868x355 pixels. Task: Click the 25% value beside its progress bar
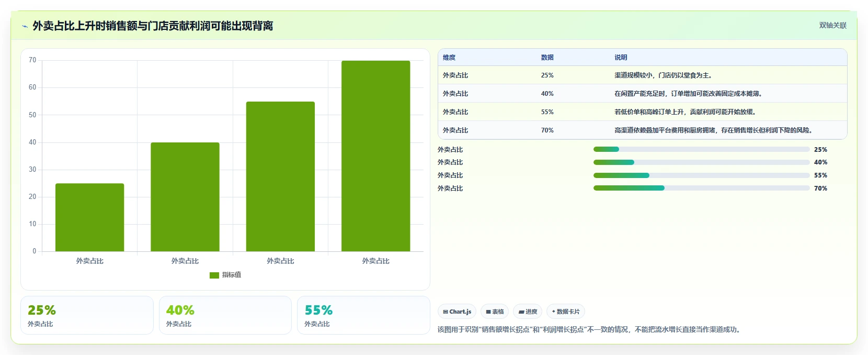[820, 150]
